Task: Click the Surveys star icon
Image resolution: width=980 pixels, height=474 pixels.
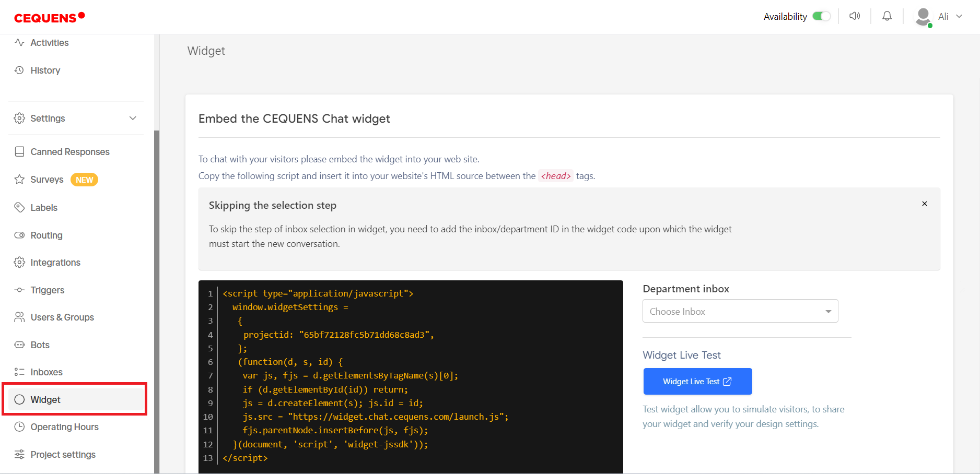Action: click(x=19, y=179)
